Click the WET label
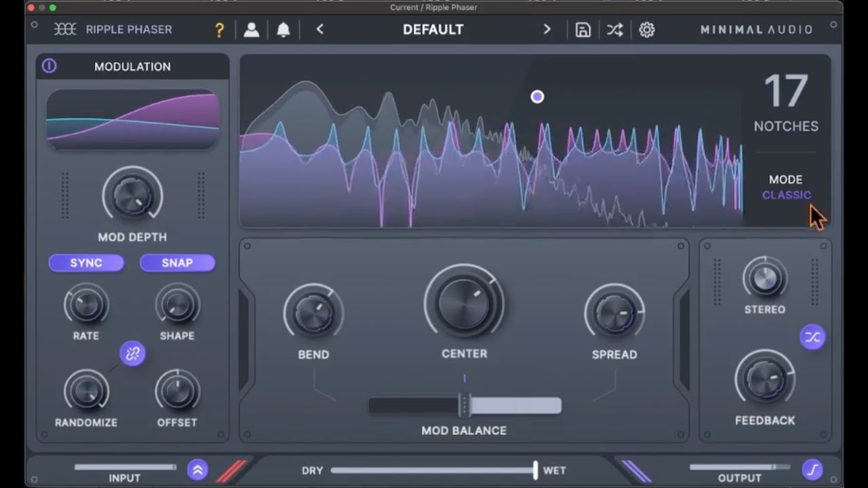The height and width of the screenshot is (488, 868). [x=554, y=470]
